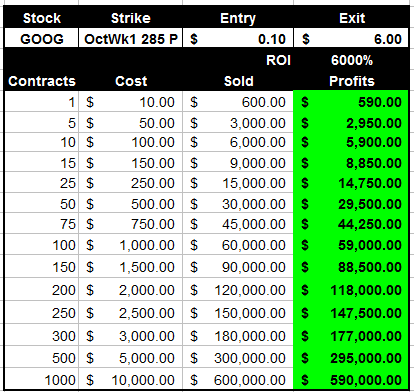Viewport: 414px width, 392px height.
Task: Click the green profit cell showing 590,000.00
Action: 351,379
